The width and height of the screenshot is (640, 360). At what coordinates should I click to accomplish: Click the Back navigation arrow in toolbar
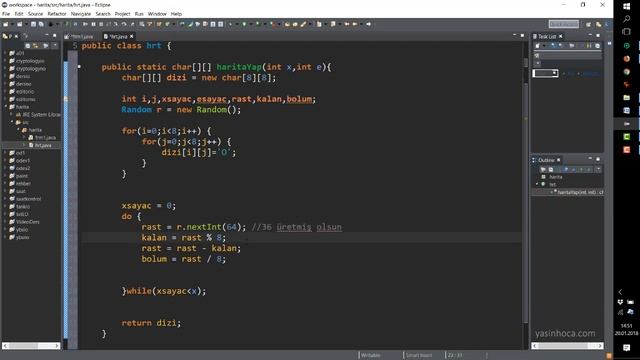pos(354,24)
